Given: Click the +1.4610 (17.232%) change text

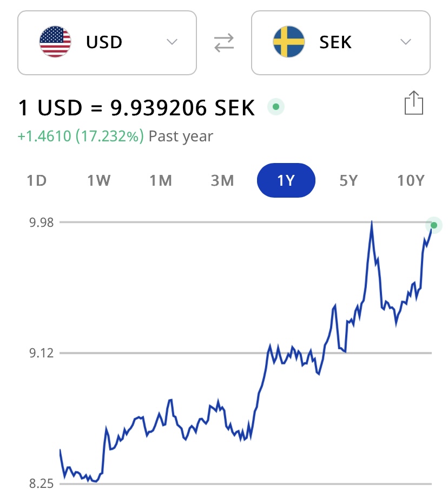Looking at the screenshot, I should [x=81, y=136].
